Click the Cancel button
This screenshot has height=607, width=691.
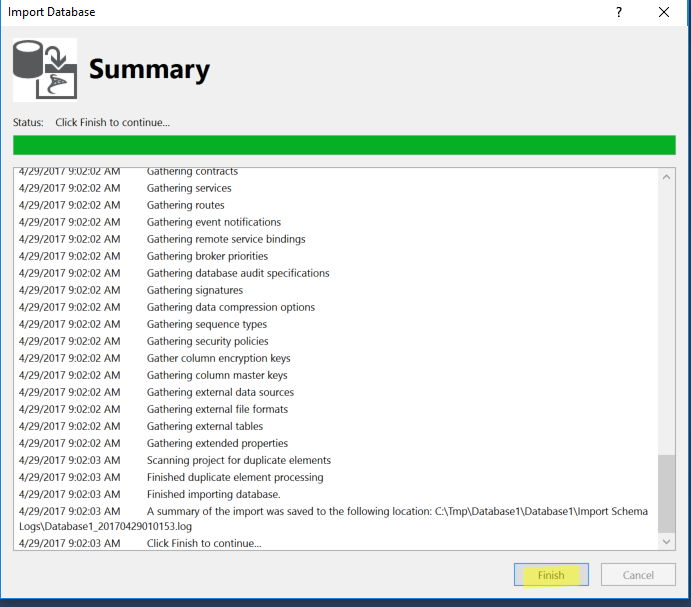[x=638, y=574]
